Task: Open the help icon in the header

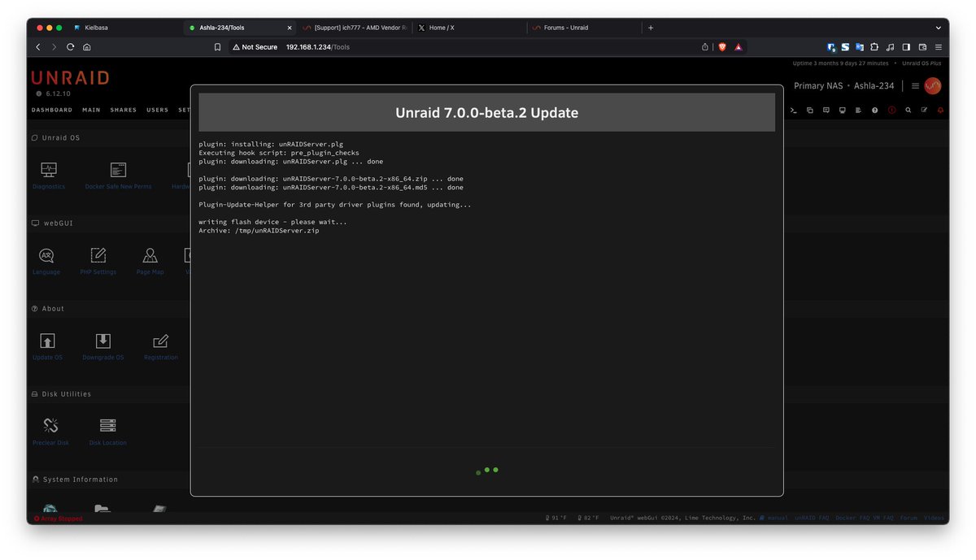Action: pos(874,110)
